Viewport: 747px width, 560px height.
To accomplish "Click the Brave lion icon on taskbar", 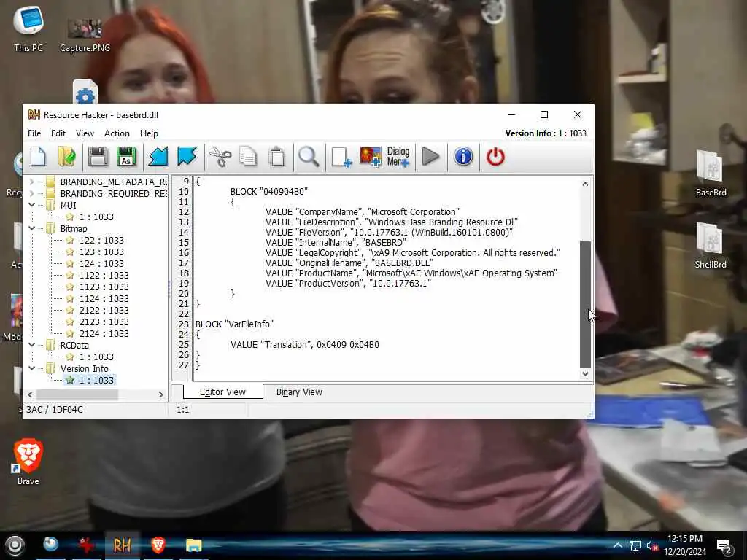I will [x=158, y=545].
